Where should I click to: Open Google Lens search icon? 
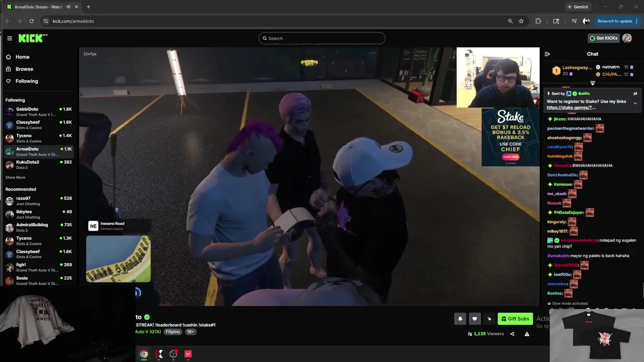556,21
